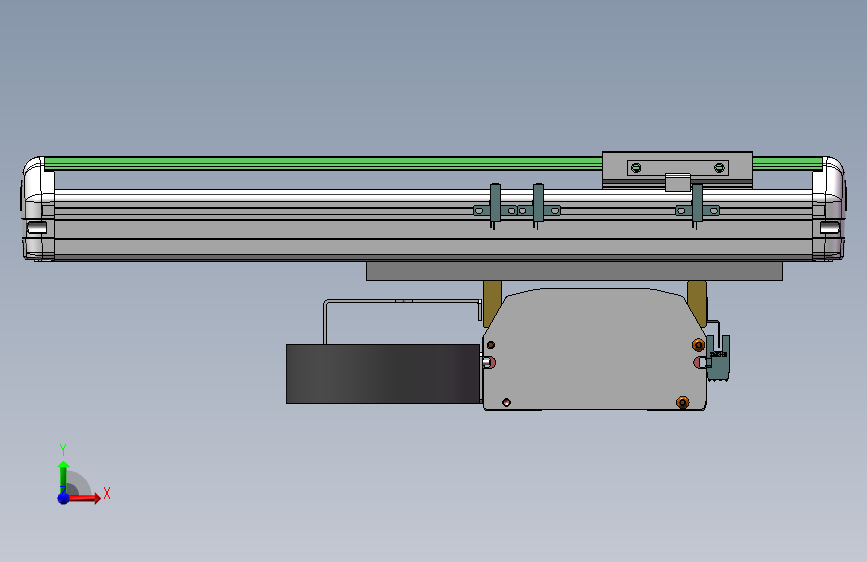Click the green Y axis arrow of triad
The height and width of the screenshot is (562, 867).
64,476
